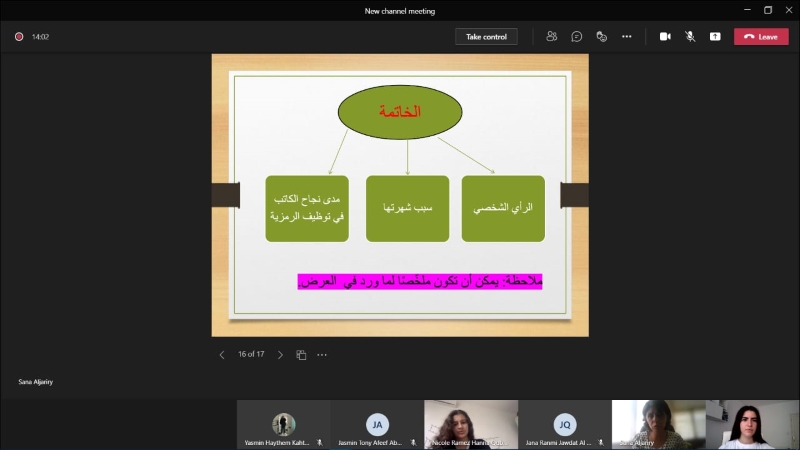The height and width of the screenshot is (450, 800).
Task: Open the reactions menu
Action: (602, 36)
